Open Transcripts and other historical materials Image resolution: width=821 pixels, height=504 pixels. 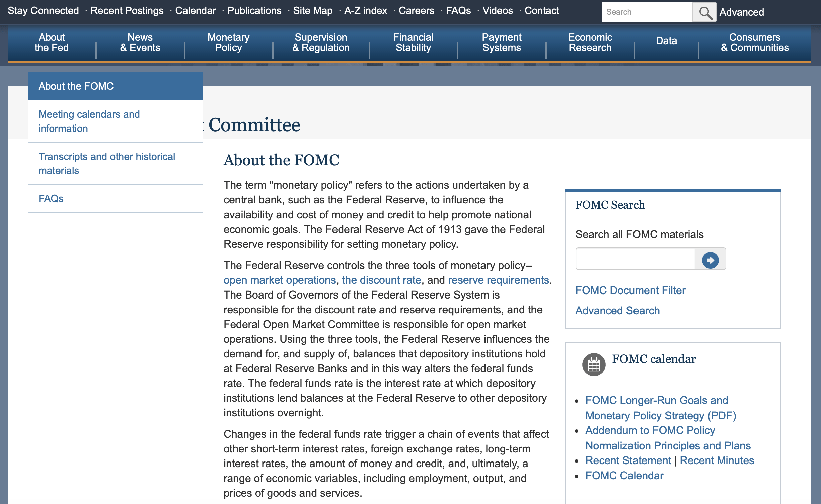(106, 163)
